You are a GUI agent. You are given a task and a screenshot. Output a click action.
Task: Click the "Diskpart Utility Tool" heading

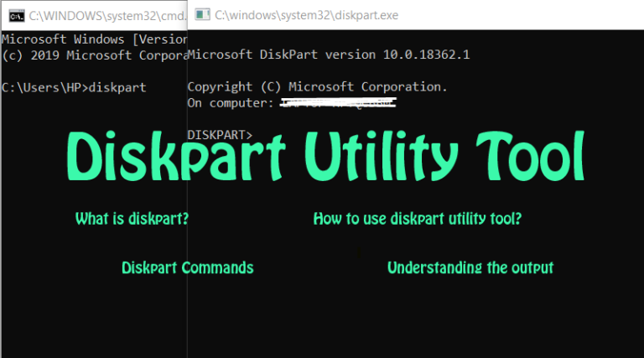(325, 156)
